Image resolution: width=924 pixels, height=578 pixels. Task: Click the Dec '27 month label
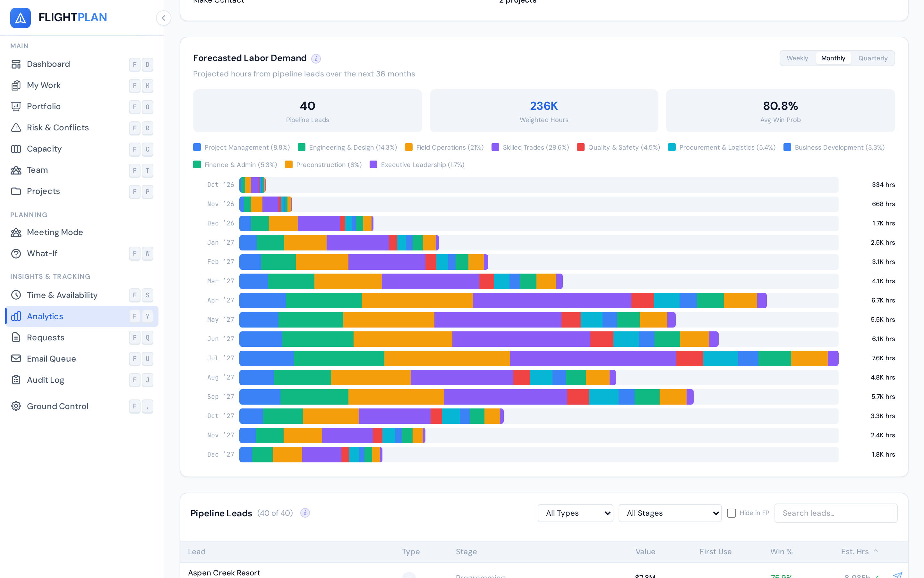coord(221,454)
